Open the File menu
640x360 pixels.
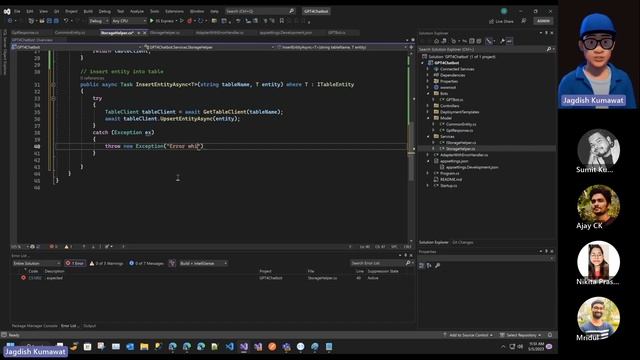(x=17, y=11)
